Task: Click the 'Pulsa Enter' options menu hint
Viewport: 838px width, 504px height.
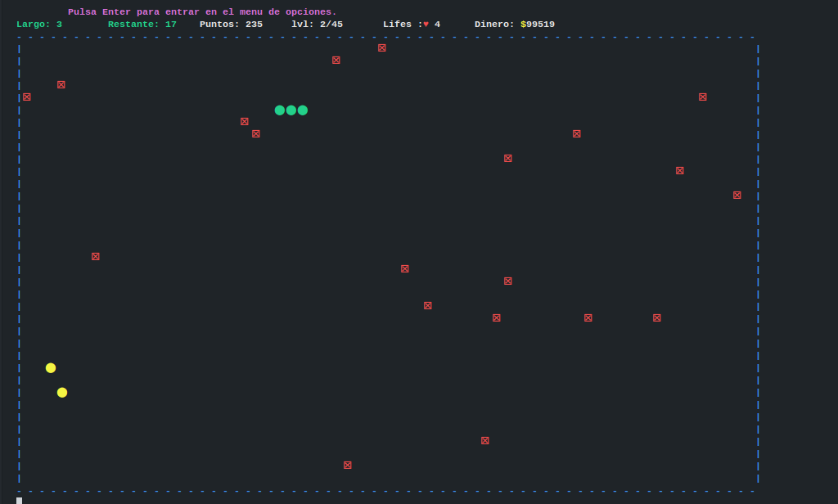Action: [202, 11]
